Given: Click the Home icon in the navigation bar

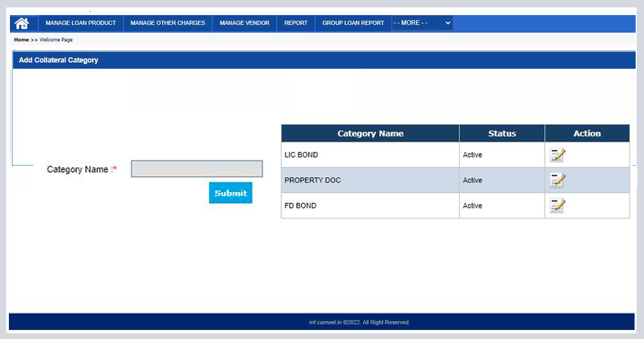Looking at the screenshot, I should 22,23.
